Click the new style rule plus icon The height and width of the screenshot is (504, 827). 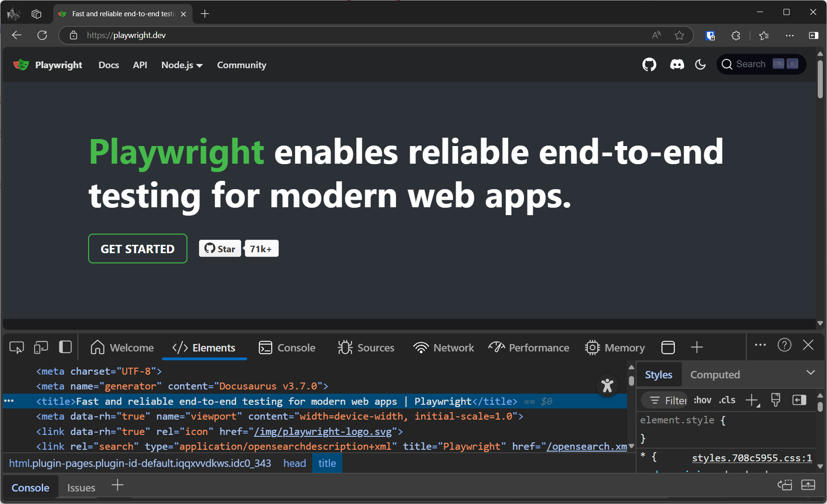click(x=752, y=400)
